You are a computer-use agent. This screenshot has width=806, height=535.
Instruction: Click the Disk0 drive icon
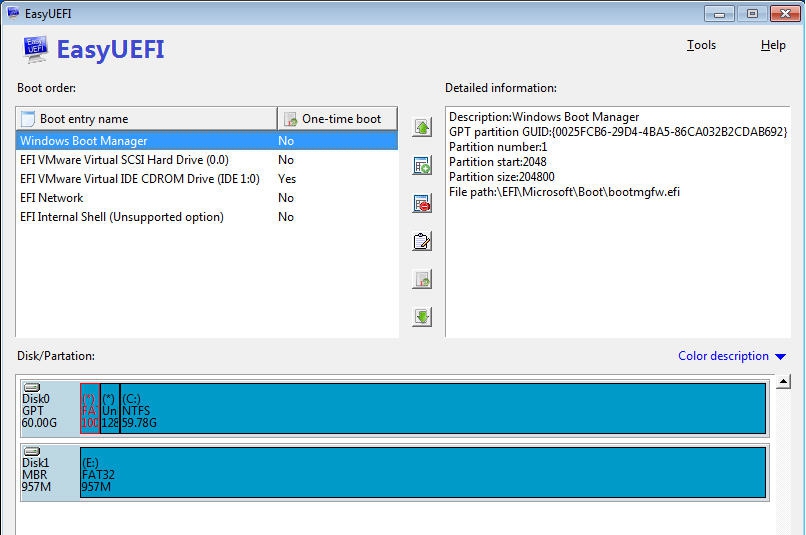[x=32, y=388]
